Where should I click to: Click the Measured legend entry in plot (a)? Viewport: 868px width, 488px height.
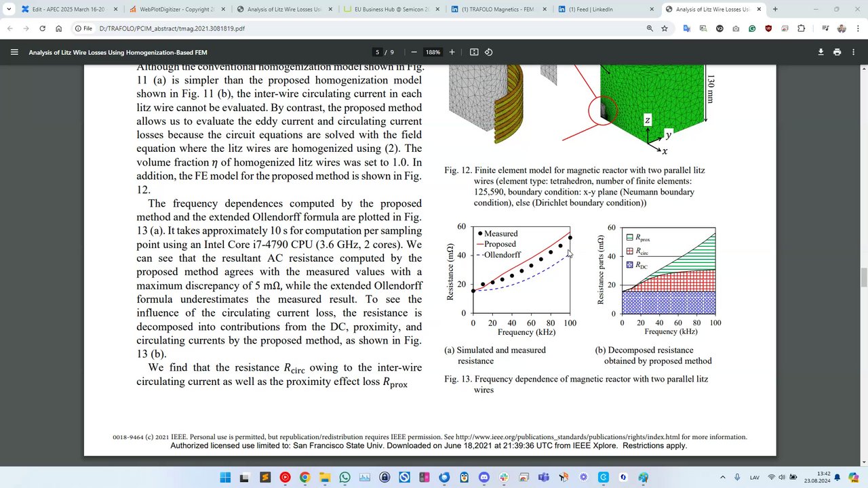(497, 233)
